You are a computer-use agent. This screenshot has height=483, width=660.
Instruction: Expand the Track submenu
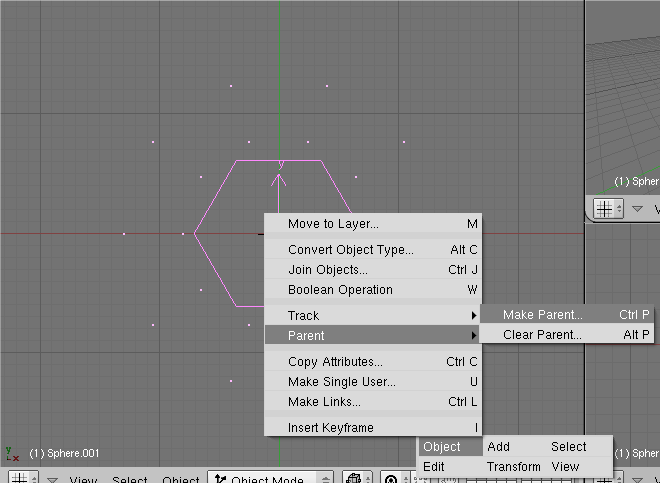coord(371,315)
